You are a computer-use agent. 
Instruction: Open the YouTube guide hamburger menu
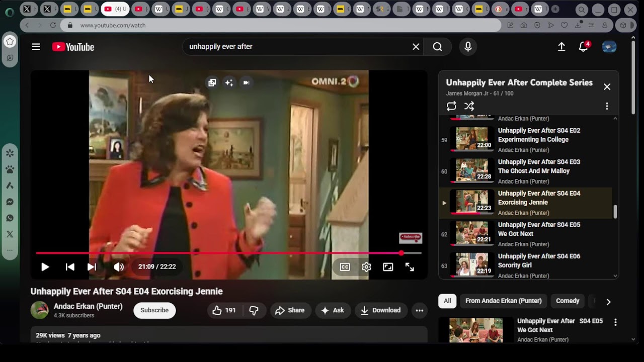pyautogui.click(x=36, y=47)
